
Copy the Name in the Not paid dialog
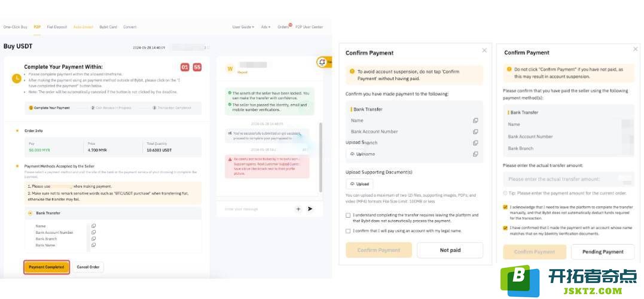[x=475, y=120]
